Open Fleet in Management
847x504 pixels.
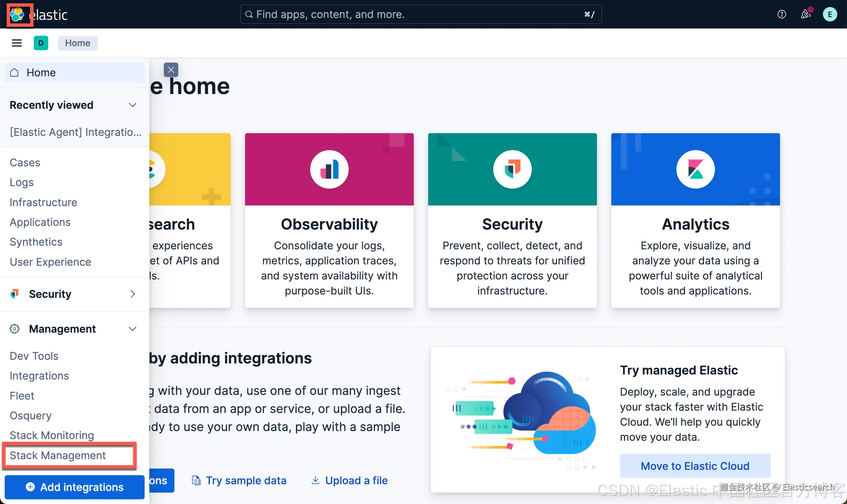click(x=22, y=396)
